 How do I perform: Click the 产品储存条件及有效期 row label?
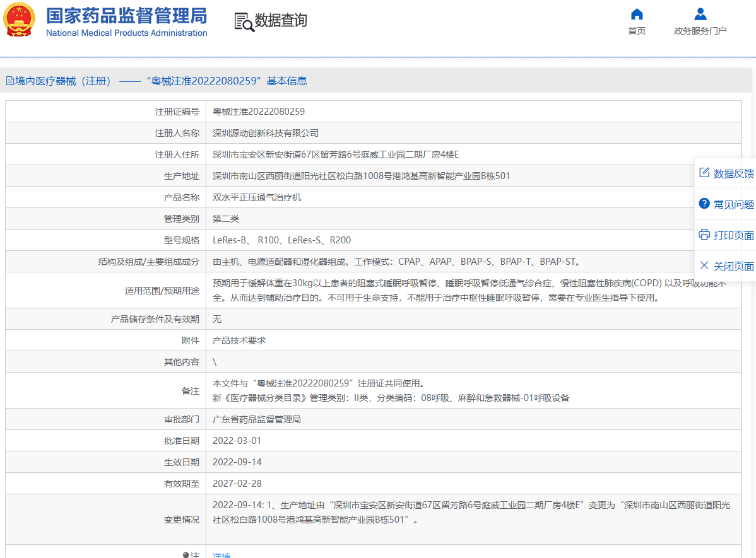[x=155, y=319]
